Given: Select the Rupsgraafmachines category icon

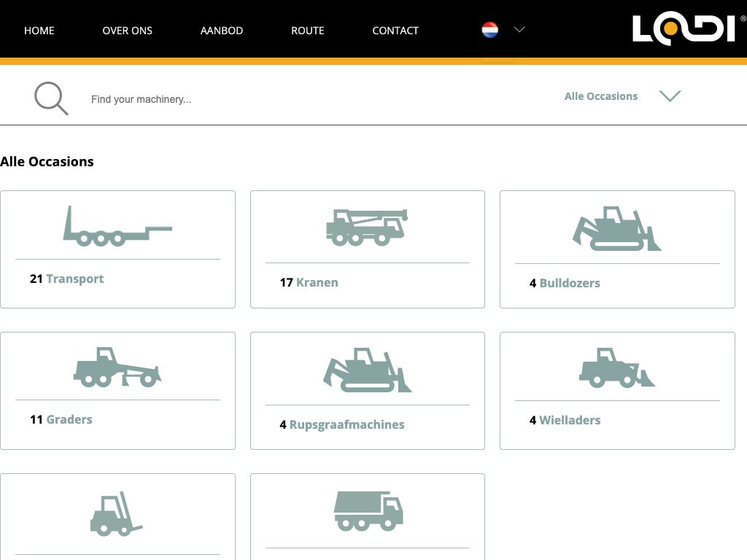Looking at the screenshot, I should pyautogui.click(x=367, y=370).
